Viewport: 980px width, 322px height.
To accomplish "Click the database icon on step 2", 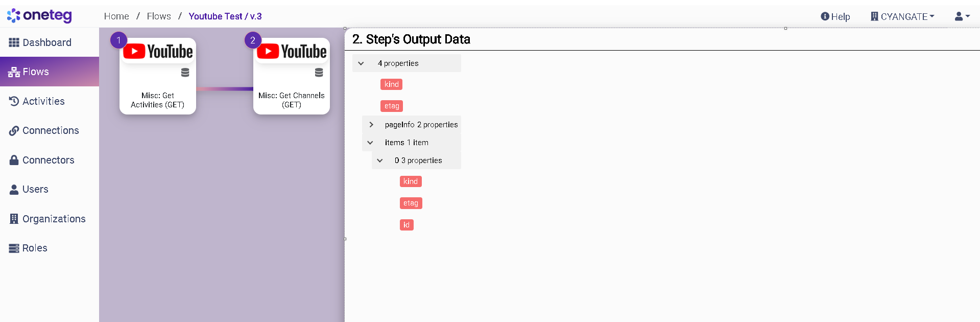I will (x=319, y=73).
